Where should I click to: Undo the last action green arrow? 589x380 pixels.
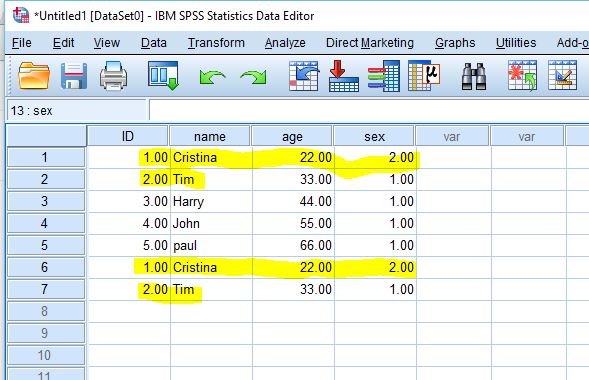click(x=212, y=77)
